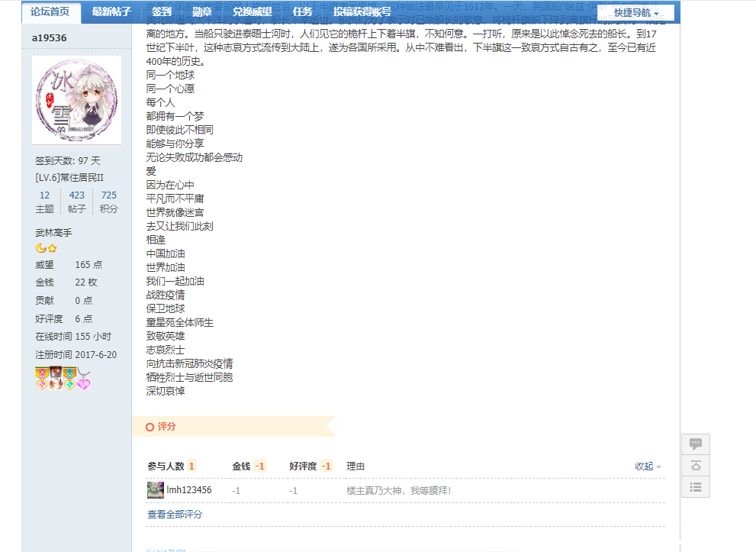This screenshot has height=552, width=756.
Task: Open the 论坛首页 tab
Action: [50, 12]
